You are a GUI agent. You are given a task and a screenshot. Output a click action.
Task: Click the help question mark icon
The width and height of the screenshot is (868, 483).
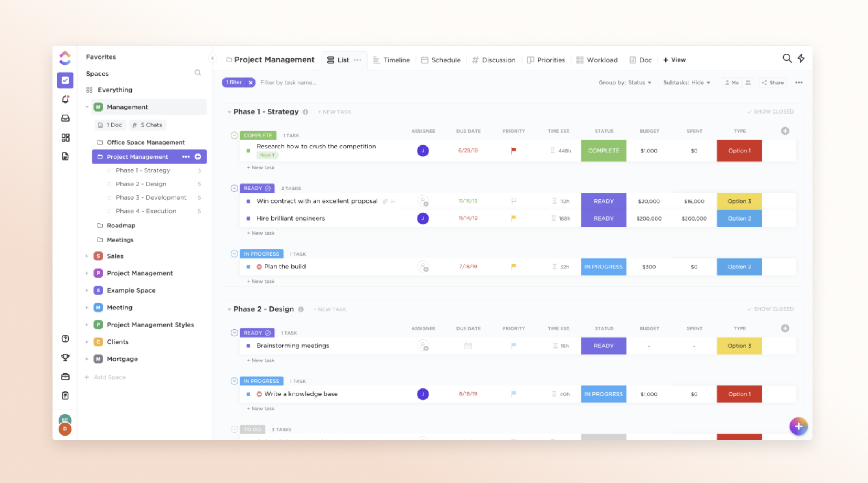65,338
